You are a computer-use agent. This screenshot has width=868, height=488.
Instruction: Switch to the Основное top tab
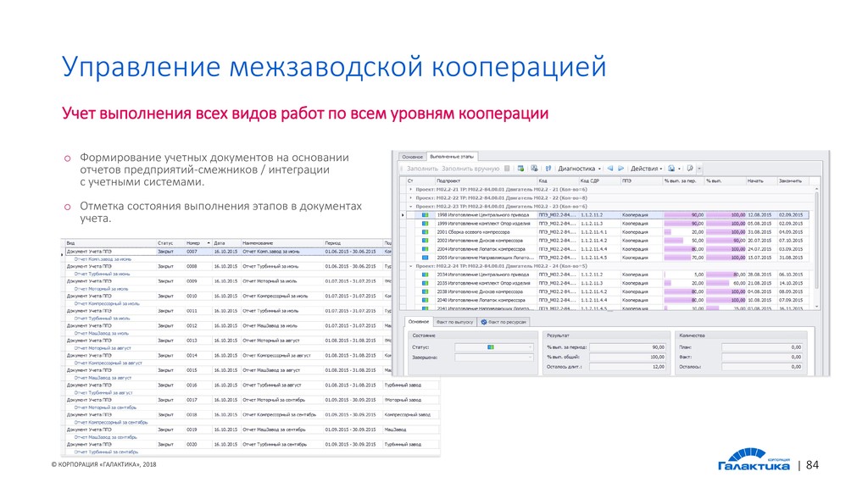pos(412,157)
